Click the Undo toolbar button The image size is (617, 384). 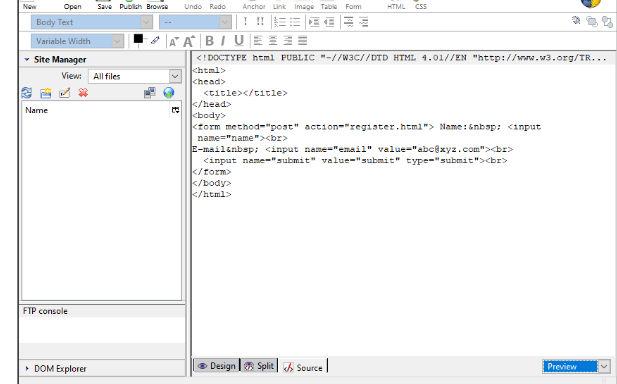(x=193, y=6)
